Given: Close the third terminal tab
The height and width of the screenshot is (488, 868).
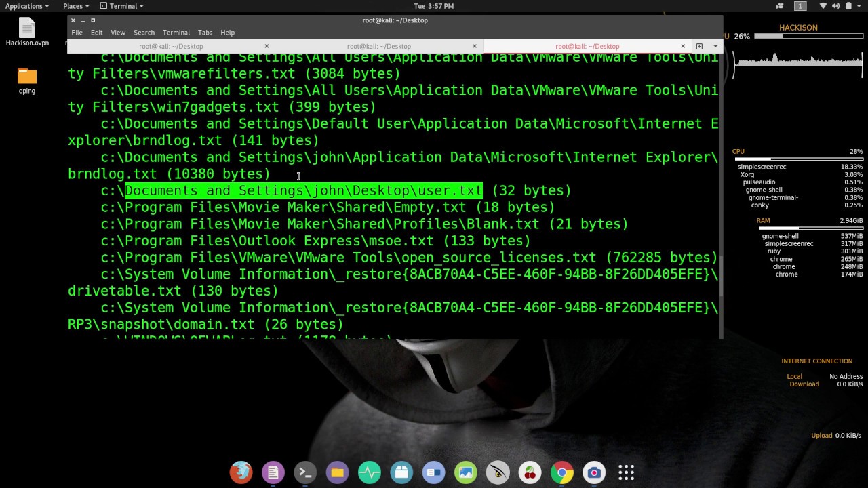Looking at the screenshot, I should tap(683, 46).
